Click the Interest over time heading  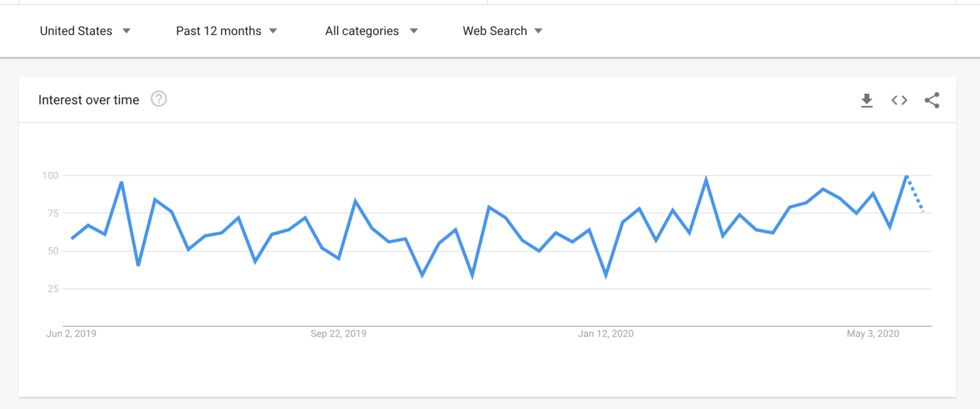89,100
